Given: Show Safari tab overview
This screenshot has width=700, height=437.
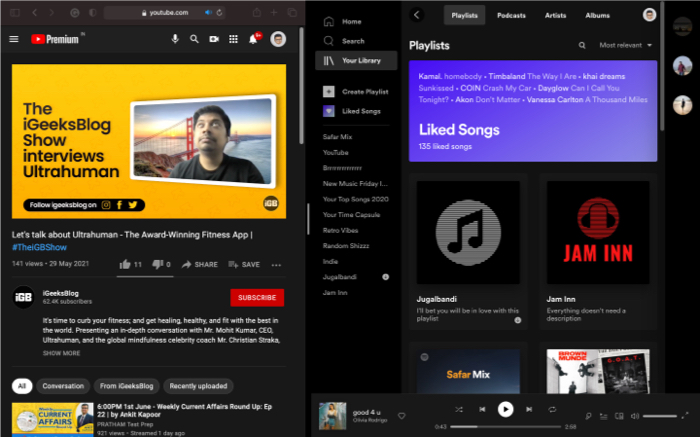Looking at the screenshot, I should (x=292, y=12).
